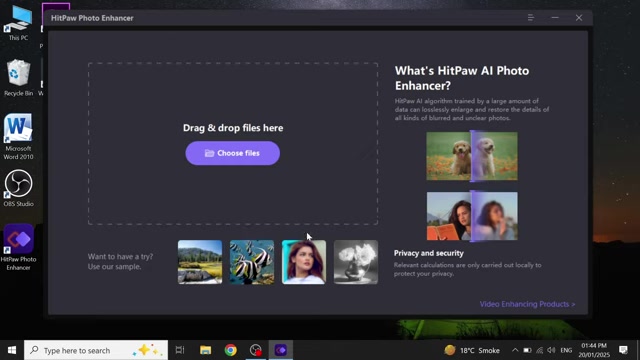
Task: Open the clock showing 01:44 PM
Action: pyautogui.click(x=594, y=350)
